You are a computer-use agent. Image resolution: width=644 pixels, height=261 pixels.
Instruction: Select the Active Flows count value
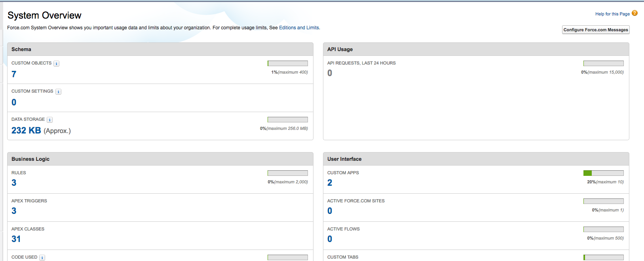click(330, 239)
